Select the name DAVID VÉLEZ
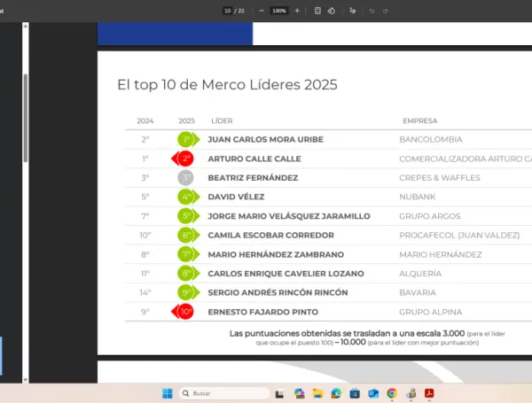Image resolution: width=532 pixels, height=403 pixels. [x=236, y=197]
